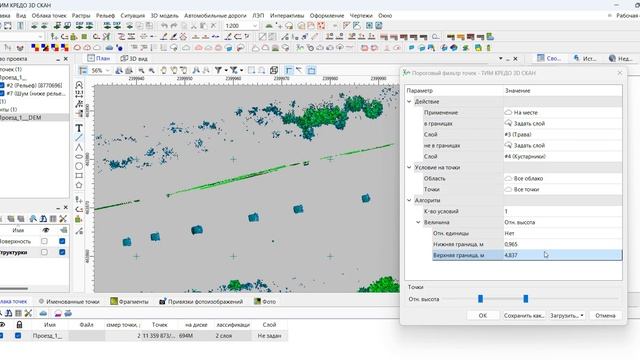This screenshot has height=360, width=640.
Task: Open the Рельеф menu
Action: [105, 16]
